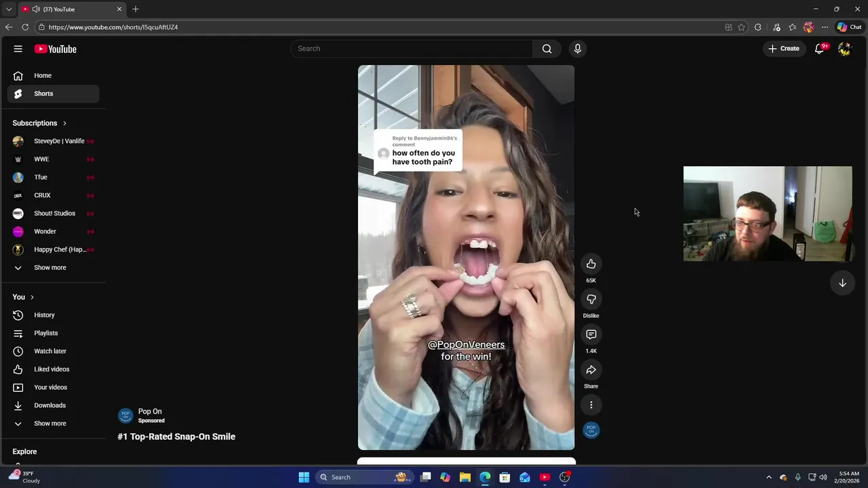Expand Show more under You section

coord(54,424)
